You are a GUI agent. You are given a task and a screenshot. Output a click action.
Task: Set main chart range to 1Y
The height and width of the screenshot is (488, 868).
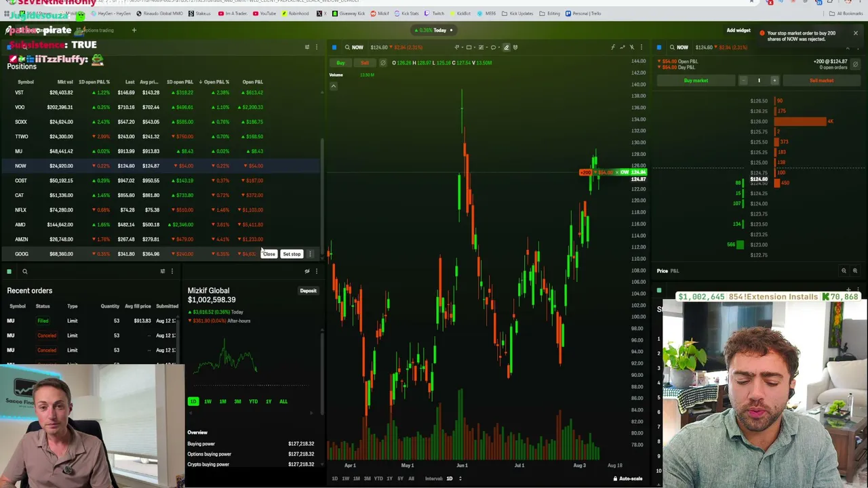click(389, 479)
